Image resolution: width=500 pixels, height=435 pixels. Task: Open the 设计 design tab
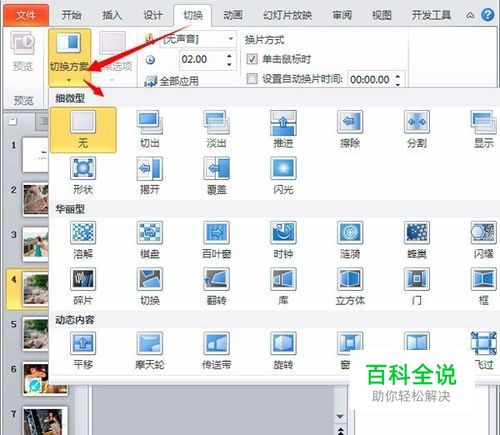[152, 15]
